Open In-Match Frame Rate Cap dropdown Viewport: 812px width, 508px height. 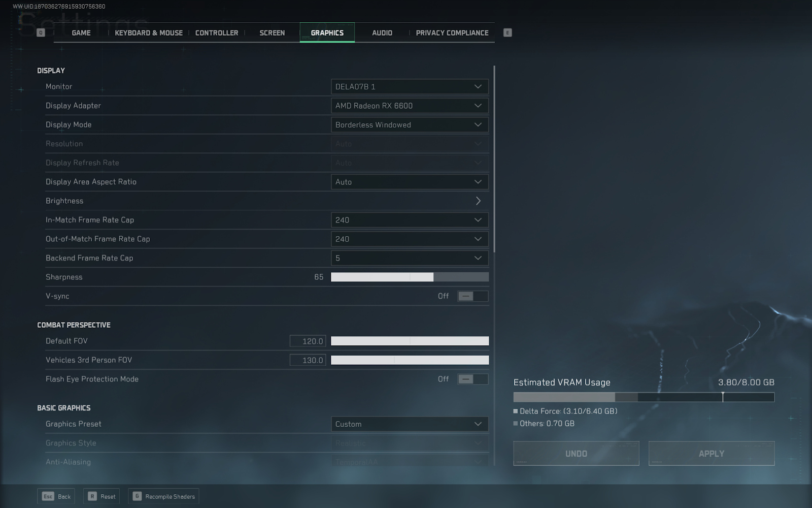pos(409,220)
